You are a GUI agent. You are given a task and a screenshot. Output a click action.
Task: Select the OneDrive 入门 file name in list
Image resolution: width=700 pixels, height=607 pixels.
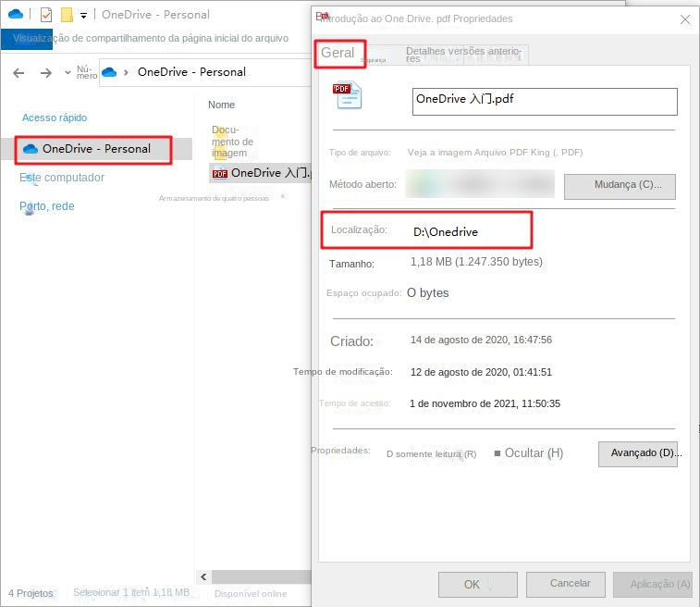pyautogui.click(x=270, y=173)
